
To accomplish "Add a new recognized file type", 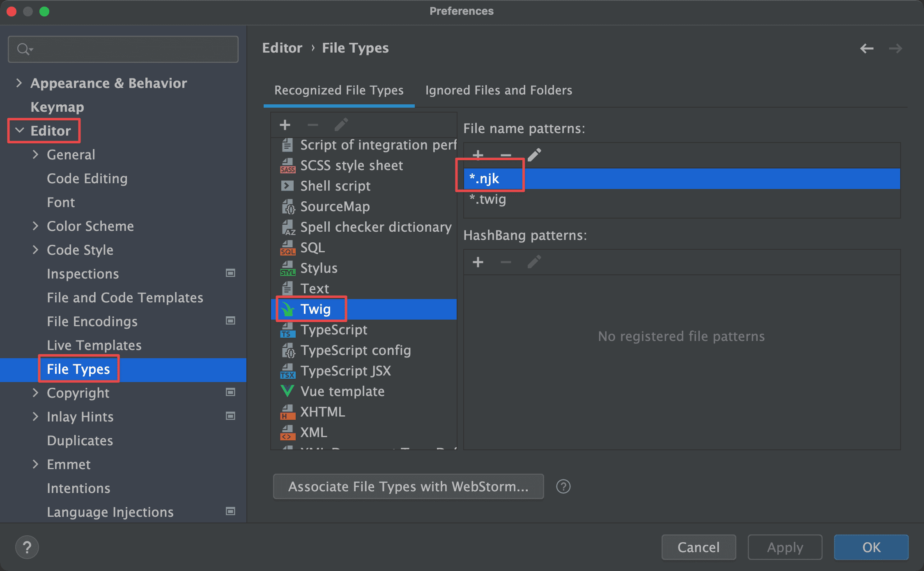I will point(285,124).
